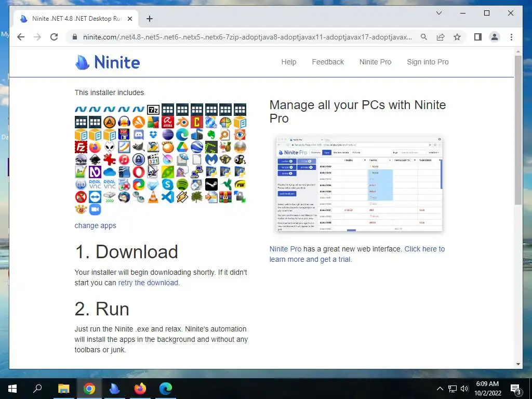Click the Skype app icon

168,184
